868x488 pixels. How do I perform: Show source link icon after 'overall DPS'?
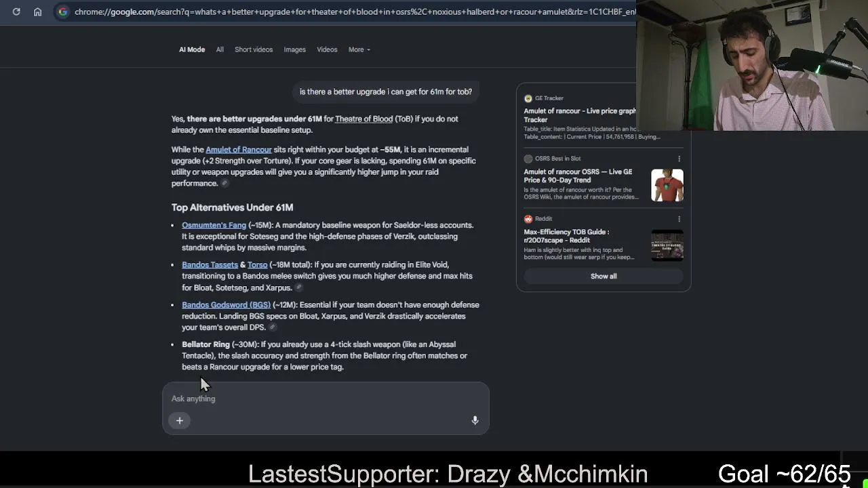273,328
